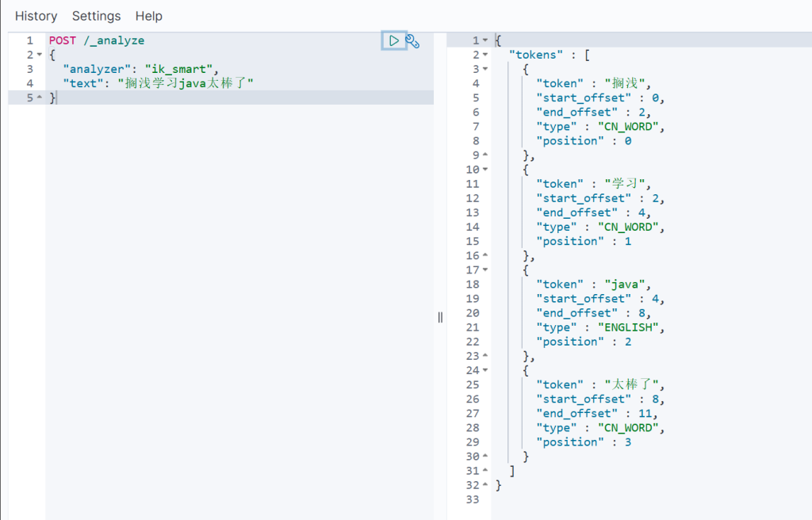Click the fold arrow at response line 31

[x=485, y=471]
